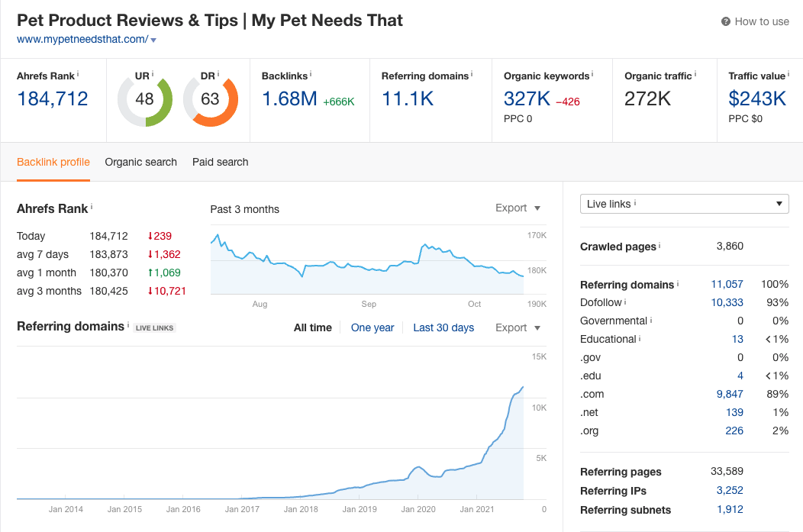The image size is (803, 532).
Task: Click the Referring domains all-time growth chart
Action: (x=270, y=423)
